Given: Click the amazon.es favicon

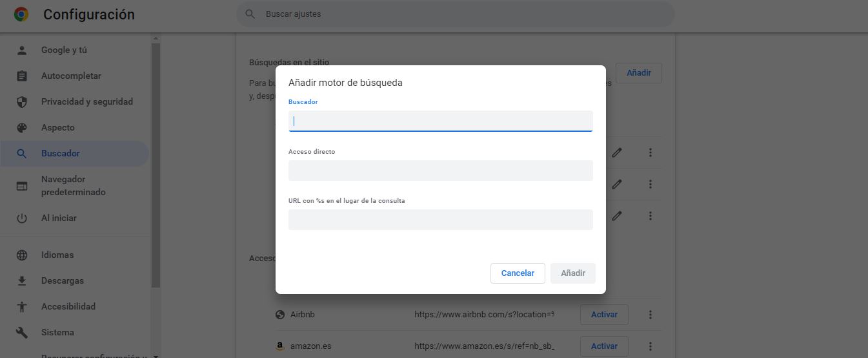Looking at the screenshot, I should point(280,346).
